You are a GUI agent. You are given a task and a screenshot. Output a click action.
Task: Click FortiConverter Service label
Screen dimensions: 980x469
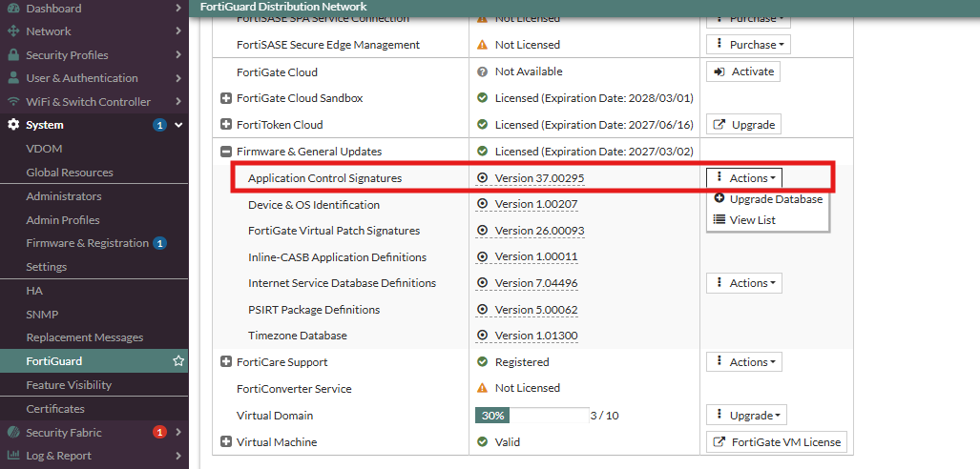click(294, 388)
